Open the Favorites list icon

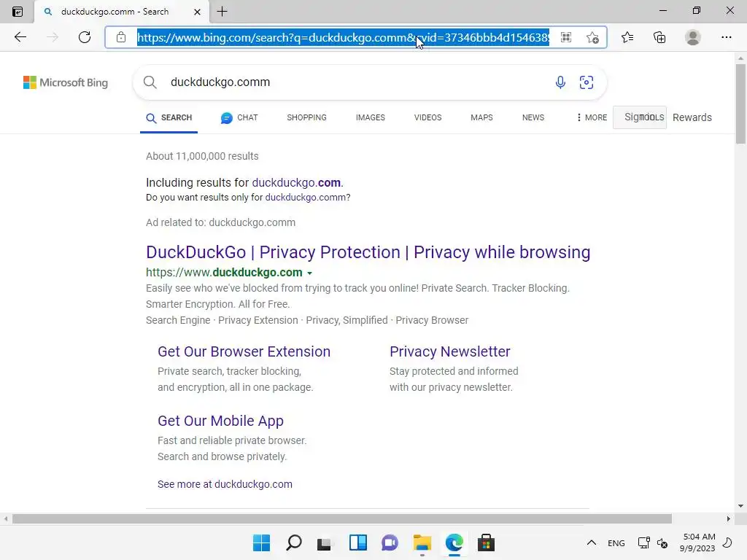[x=627, y=37]
